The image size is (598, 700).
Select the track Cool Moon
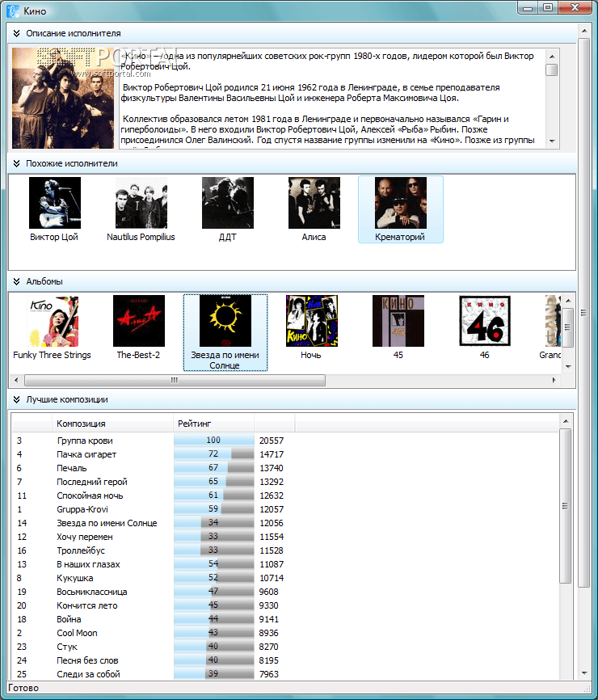click(x=77, y=633)
